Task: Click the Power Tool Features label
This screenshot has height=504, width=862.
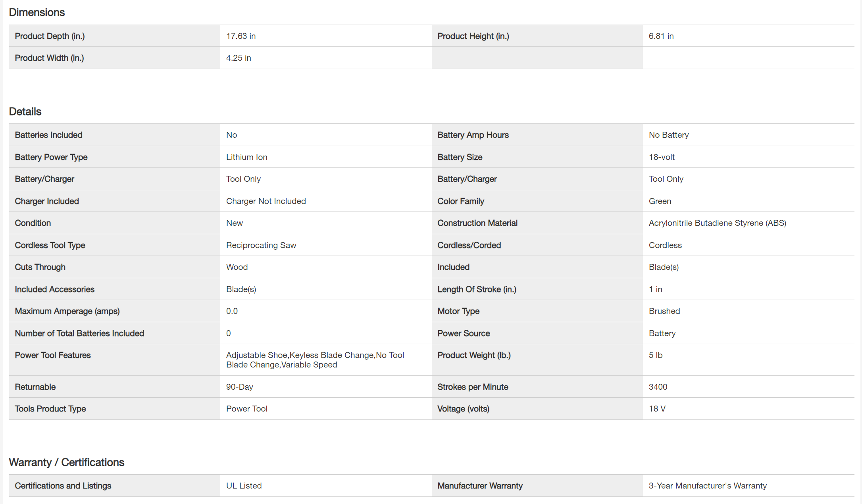Action: [53, 355]
